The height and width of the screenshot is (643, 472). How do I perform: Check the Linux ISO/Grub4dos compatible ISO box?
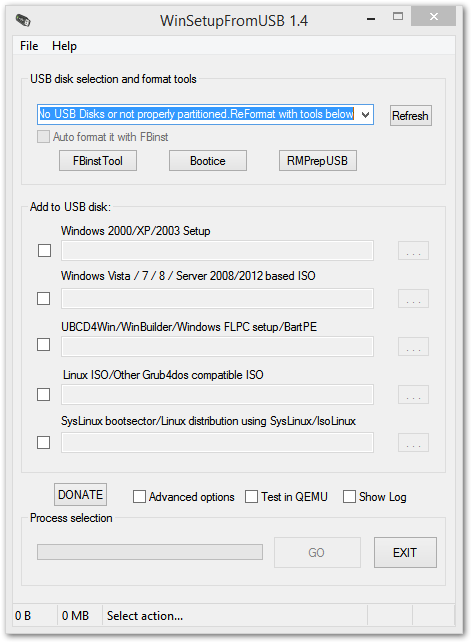click(x=43, y=394)
